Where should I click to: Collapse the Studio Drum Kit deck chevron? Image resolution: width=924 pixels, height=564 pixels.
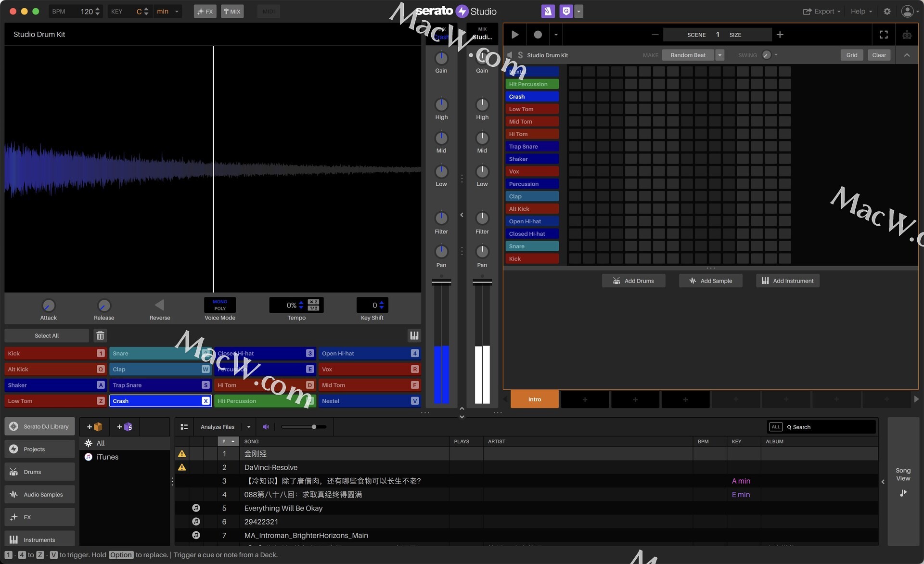click(x=907, y=55)
